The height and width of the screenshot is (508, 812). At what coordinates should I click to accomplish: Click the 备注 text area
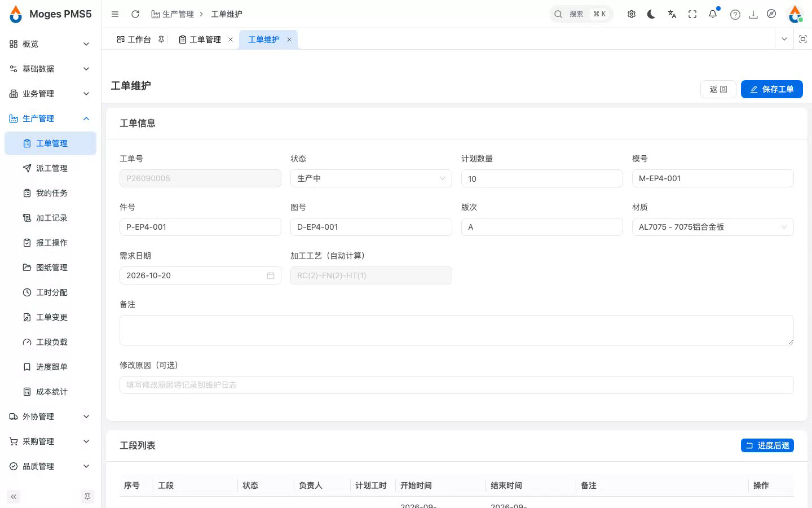point(457,330)
